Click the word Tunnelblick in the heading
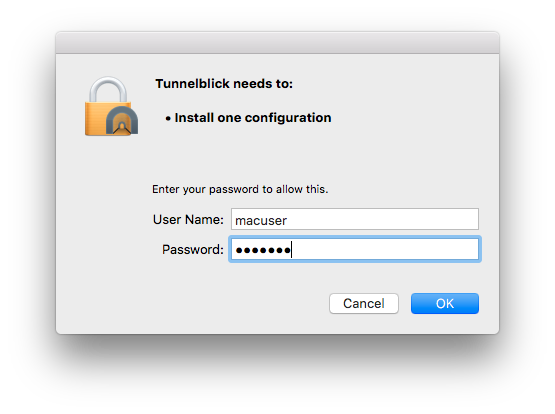The image size is (555, 414). 193,84
